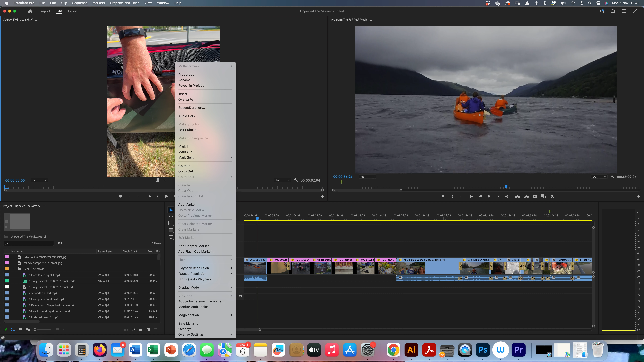Play the Program monitor
The height and width of the screenshot is (362, 644).
489,196
